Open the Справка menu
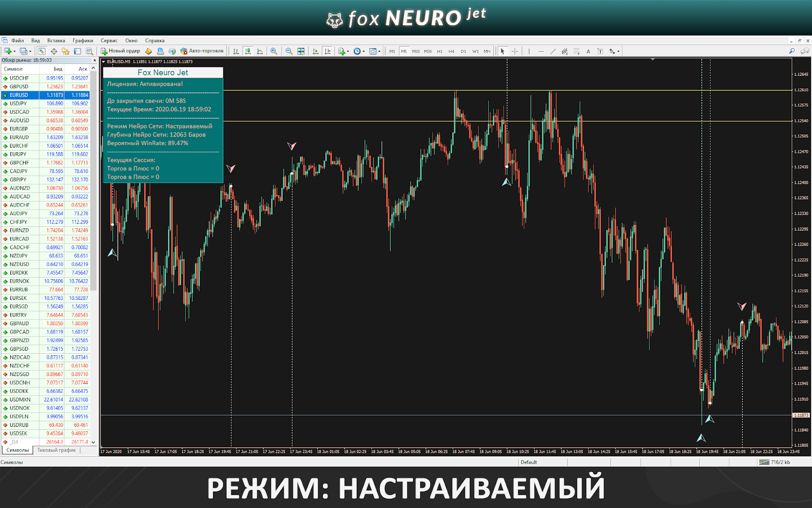The width and height of the screenshot is (812, 508). point(155,41)
